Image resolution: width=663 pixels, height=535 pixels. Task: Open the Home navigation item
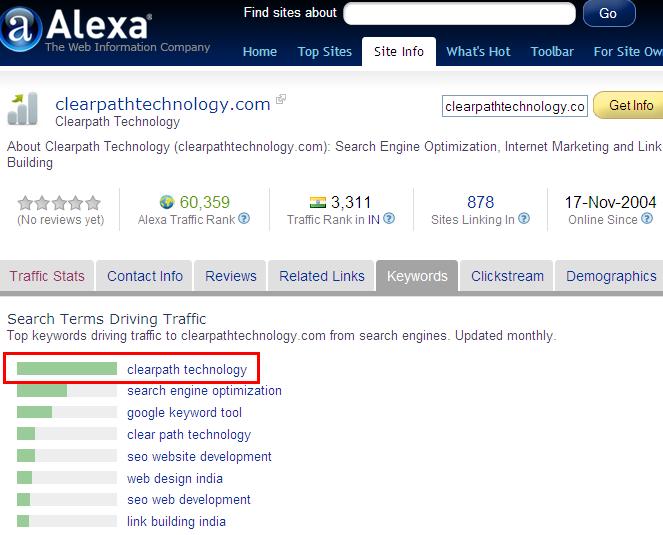point(260,52)
